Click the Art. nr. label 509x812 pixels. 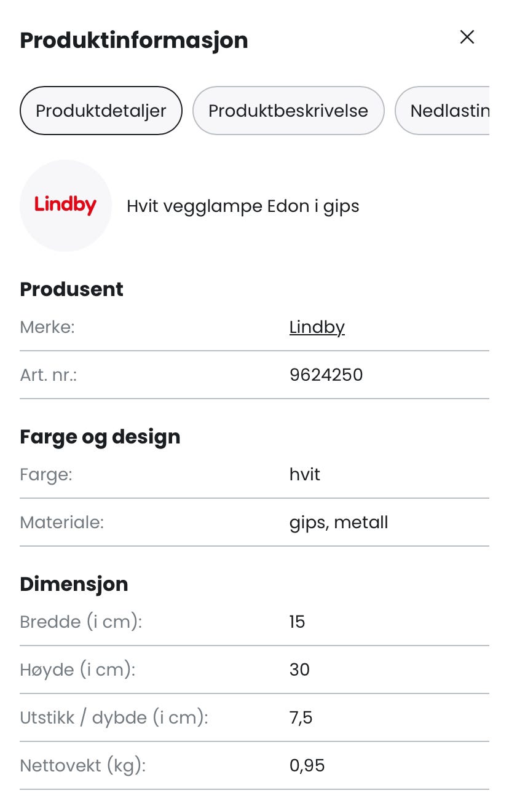[49, 375]
